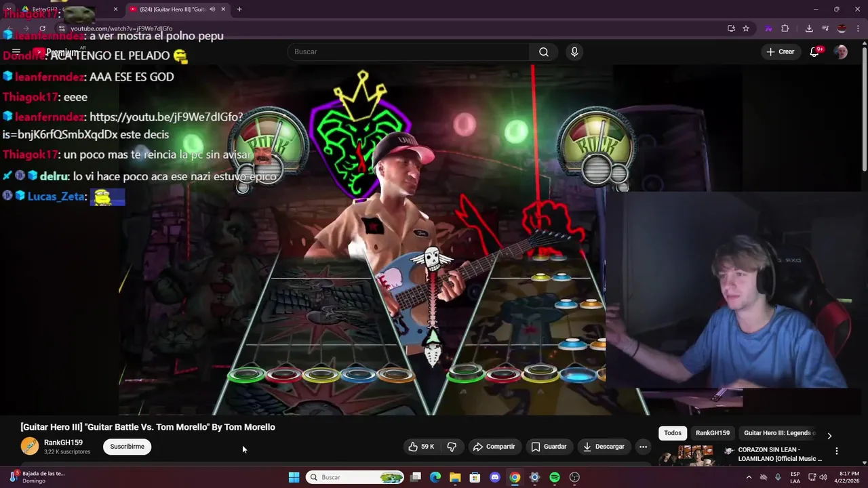Click the YouTube search magnifier button
This screenshot has width=868, height=488.
tap(544, 52)
